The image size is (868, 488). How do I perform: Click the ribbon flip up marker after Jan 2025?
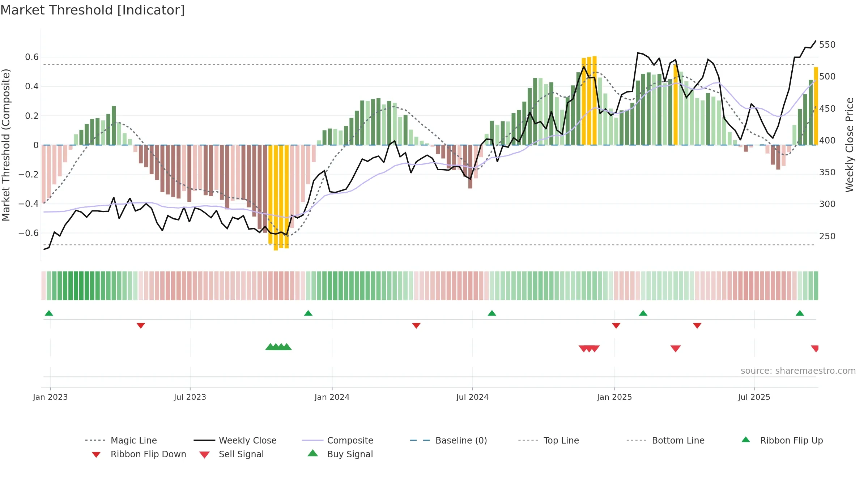[643, 313]
